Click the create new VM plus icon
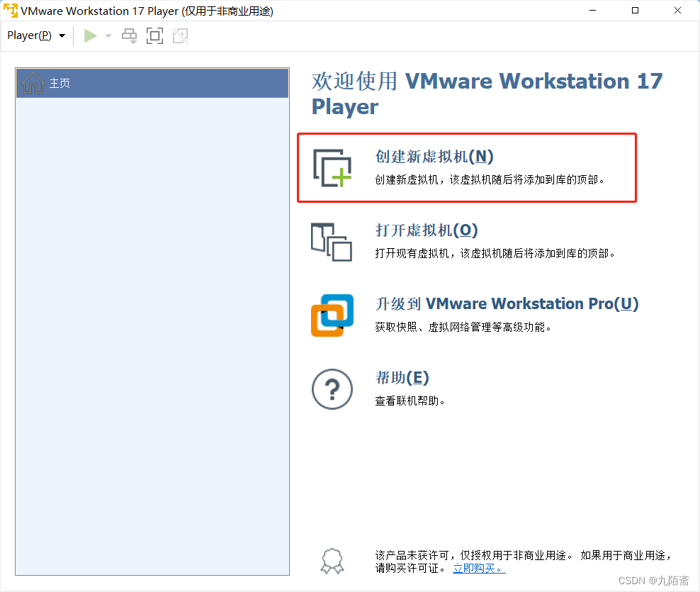 (x=332, y=168)
